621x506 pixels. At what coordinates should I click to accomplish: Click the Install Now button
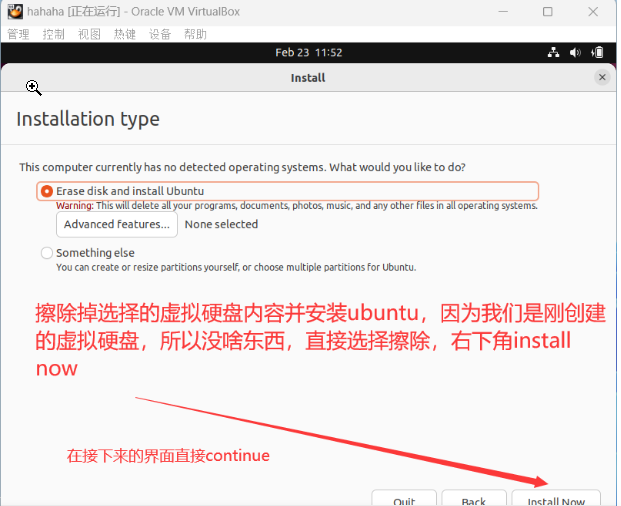point(556,499)
